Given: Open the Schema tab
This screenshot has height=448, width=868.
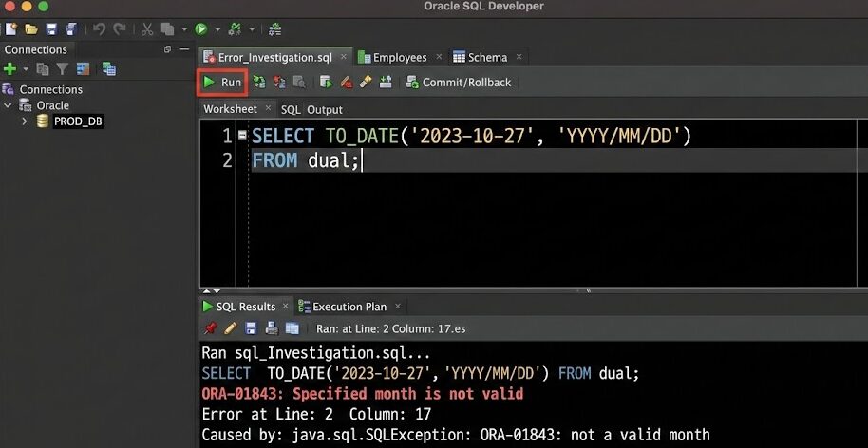Looking at the screenshot, I should pyautogui.click(x=488, y=58).
